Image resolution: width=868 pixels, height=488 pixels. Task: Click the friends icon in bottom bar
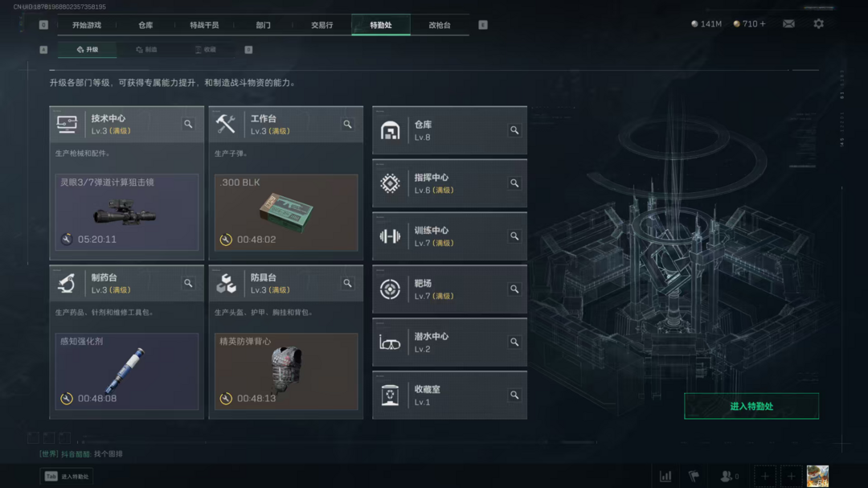(x=729, y=476)
